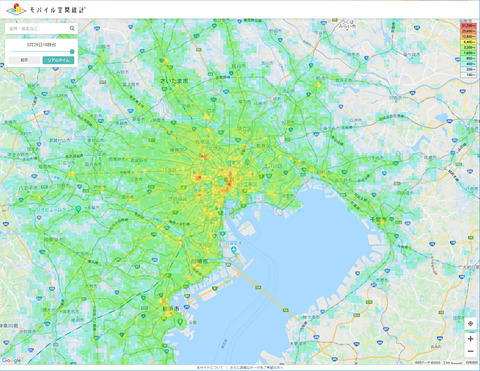The width and height of the screenshot is (480, 371).
Task: Click the green 1,600~ legend swatch
Action: pyautogui.click(x=469, y=53)
